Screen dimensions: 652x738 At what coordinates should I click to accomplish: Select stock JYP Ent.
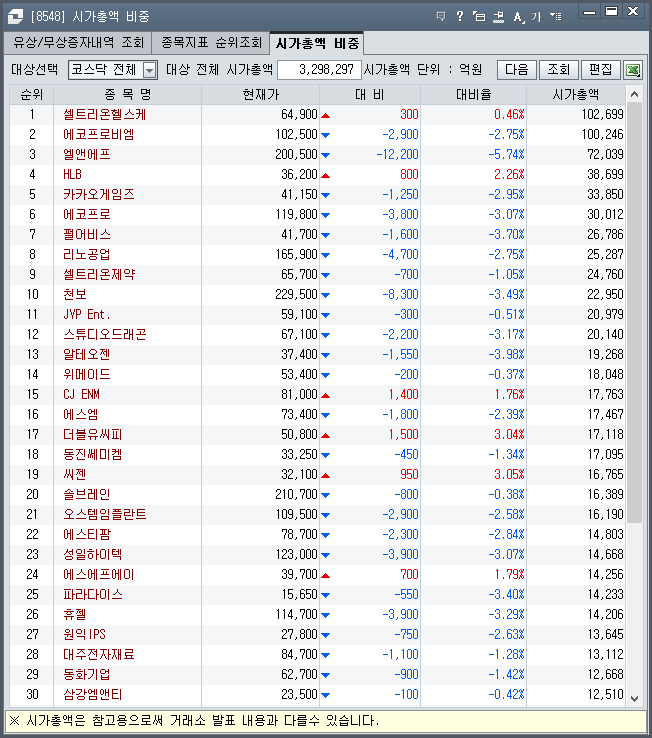tap(87, 314)
